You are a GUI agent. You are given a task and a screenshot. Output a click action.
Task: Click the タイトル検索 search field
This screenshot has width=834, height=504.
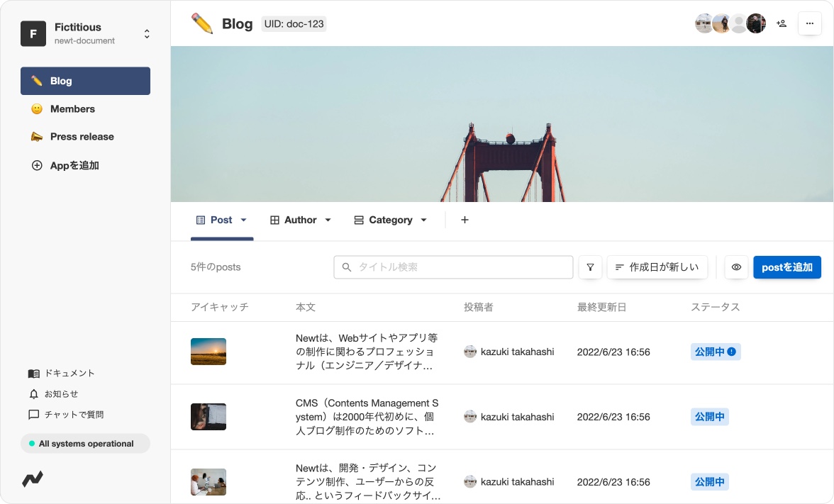point(453,267)
